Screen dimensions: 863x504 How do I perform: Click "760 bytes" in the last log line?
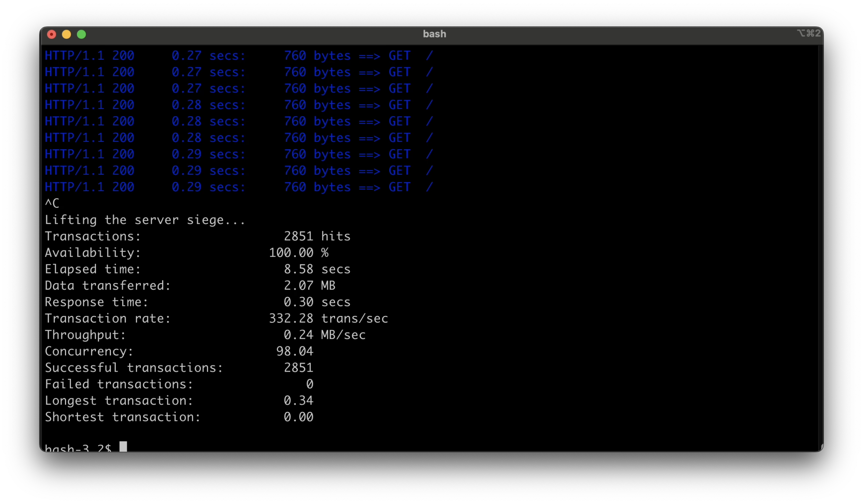317,187
